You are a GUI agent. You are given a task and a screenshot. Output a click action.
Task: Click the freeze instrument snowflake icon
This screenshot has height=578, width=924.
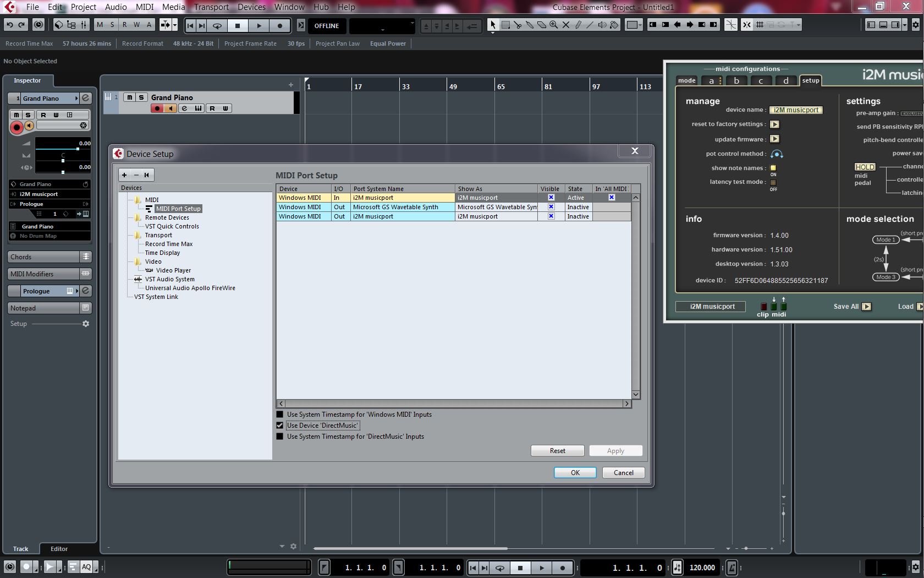(x=83, y=125)
